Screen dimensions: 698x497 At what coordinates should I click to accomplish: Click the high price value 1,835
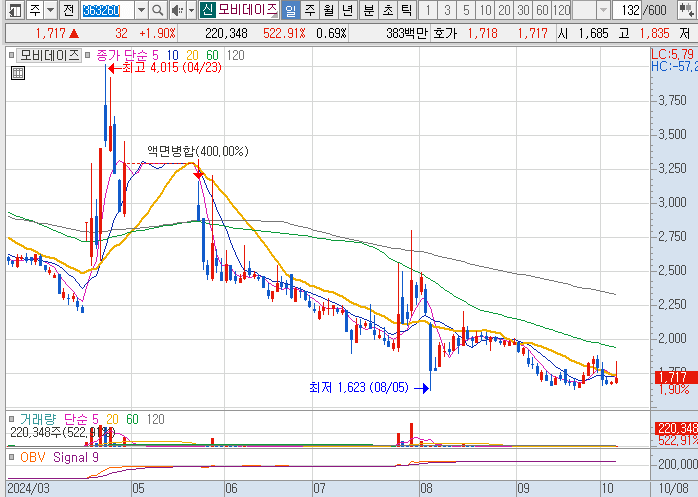[654, 33]
